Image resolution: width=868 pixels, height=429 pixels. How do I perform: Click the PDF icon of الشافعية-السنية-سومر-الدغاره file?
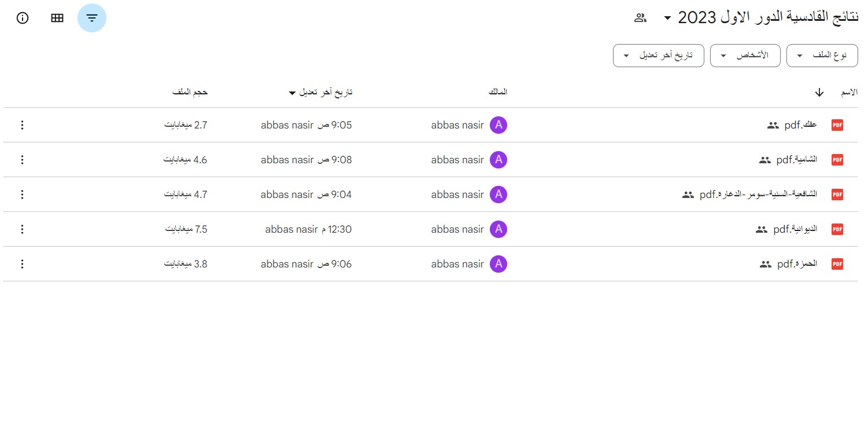click(837, 195)
